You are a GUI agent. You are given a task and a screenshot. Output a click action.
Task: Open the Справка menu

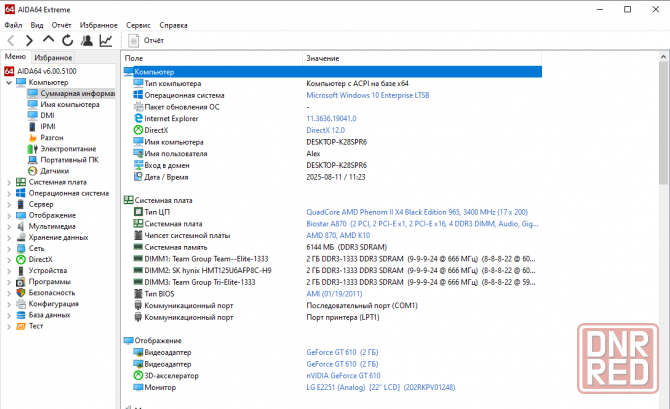(173, 25)
